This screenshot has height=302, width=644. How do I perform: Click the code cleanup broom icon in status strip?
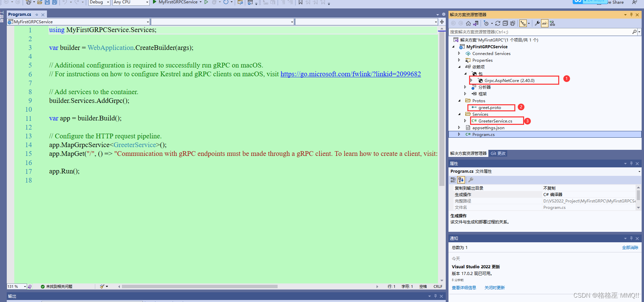tap(102, 286)
